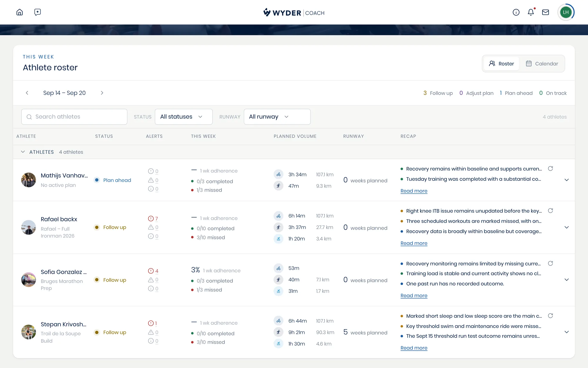Refresh recap for Rafael backx
This screenshot has height=368, width=588.
click(x=550, y=210)
